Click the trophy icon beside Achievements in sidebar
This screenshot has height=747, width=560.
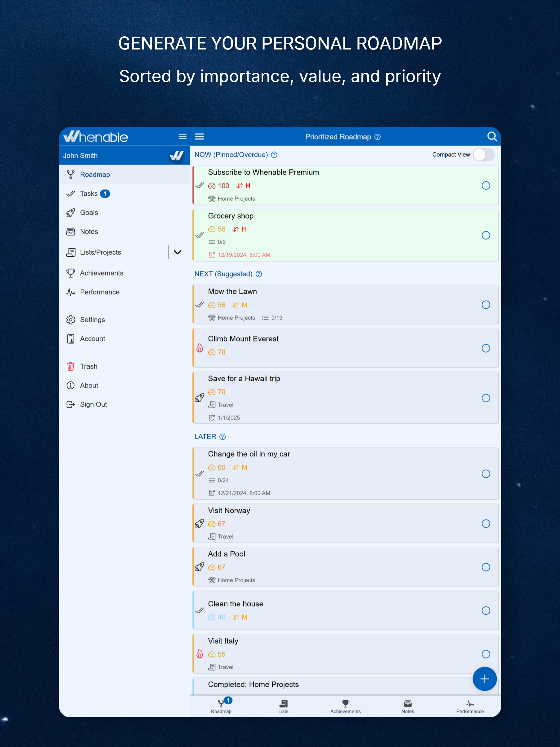pyautogui.click(x=71, y=273)
